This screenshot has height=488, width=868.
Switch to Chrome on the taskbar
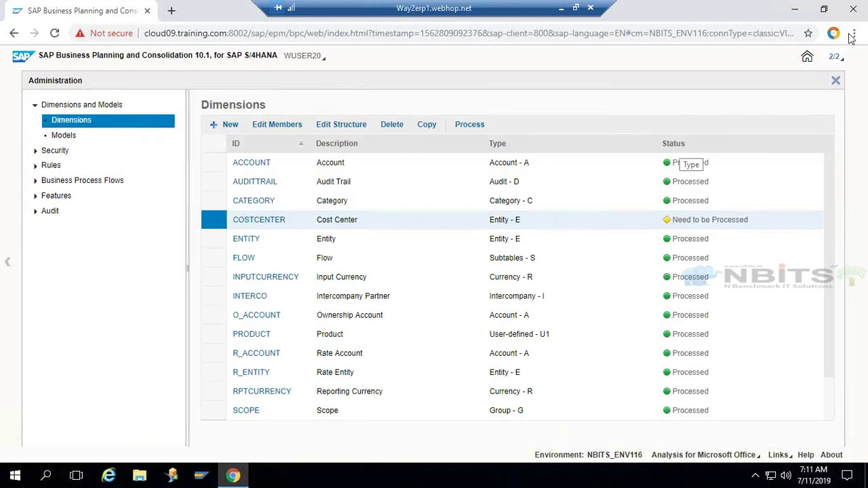(233, 476)
